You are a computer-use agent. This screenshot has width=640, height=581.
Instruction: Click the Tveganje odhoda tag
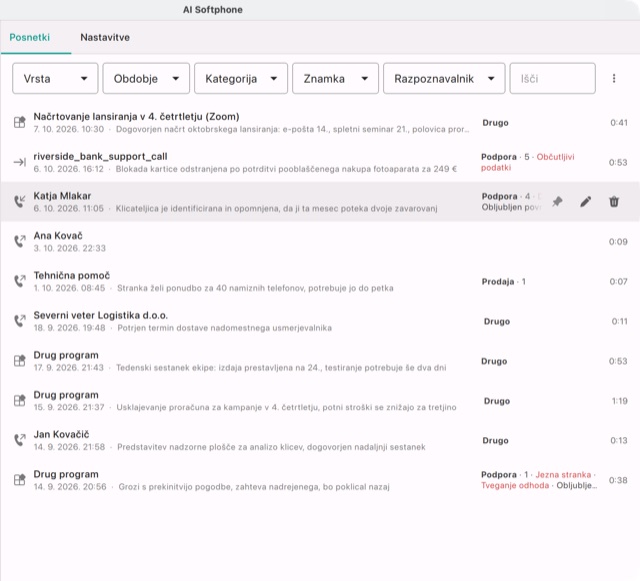click(x=515, y=485)
